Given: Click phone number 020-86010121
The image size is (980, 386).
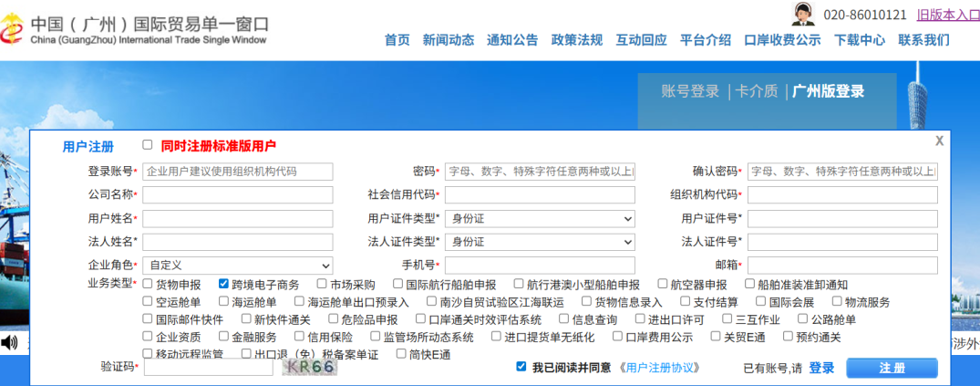Looking at the screenshot, I should tap(865, 15).
